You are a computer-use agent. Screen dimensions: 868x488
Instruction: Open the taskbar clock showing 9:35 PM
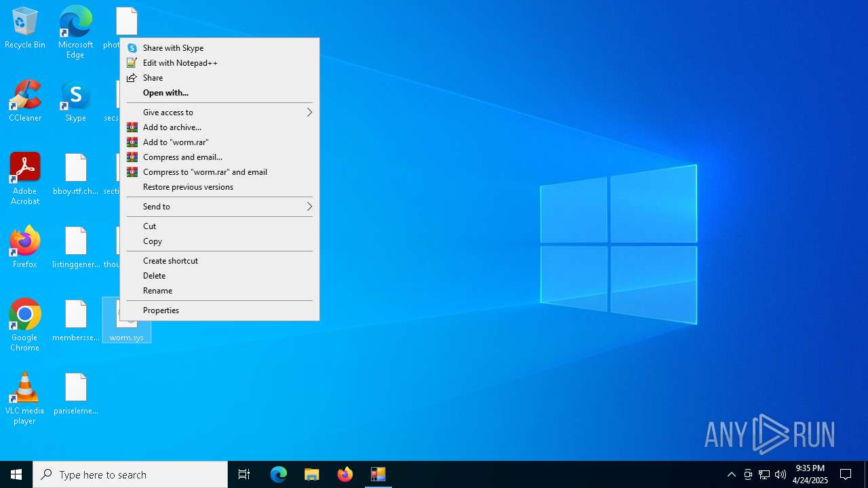(810, 474)
